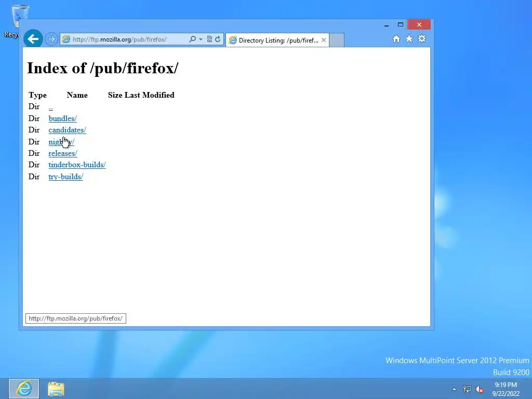Click 'Dir' text in the releases/ row

point(34,153)
